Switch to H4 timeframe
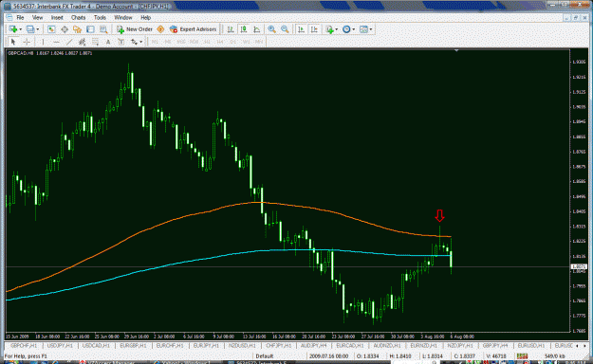The width and height of the screenshot is (593, 364). (x=220, y=42)
